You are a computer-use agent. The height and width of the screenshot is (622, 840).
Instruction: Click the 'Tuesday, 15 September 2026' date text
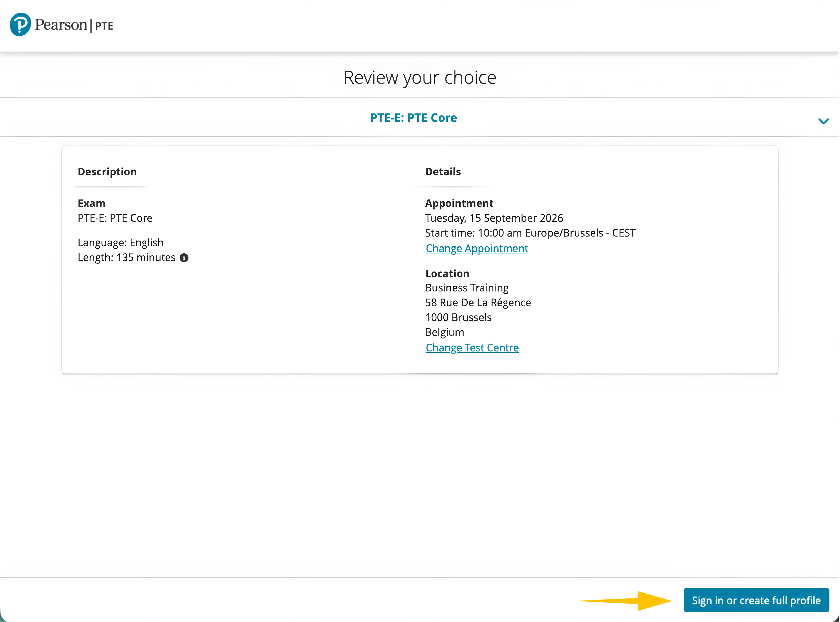click(494, 218)
